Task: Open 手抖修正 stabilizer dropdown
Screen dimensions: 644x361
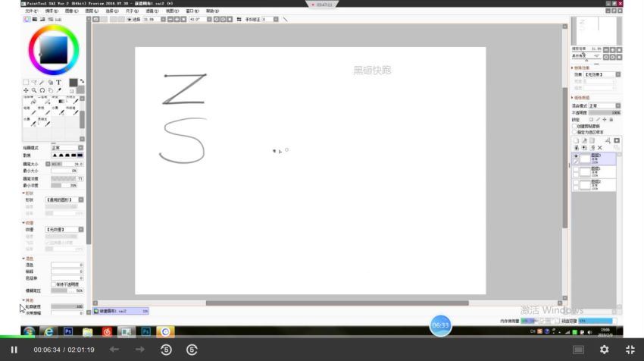Action: point(276,19)
